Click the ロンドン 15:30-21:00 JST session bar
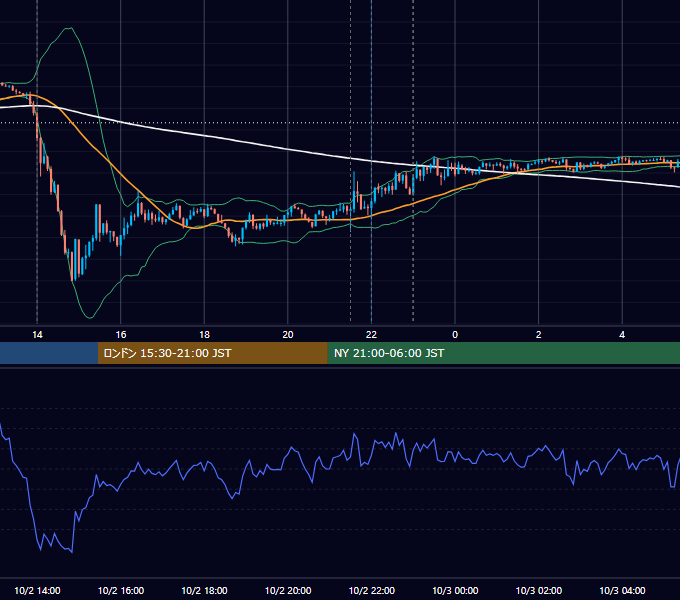 pos(212,353)
